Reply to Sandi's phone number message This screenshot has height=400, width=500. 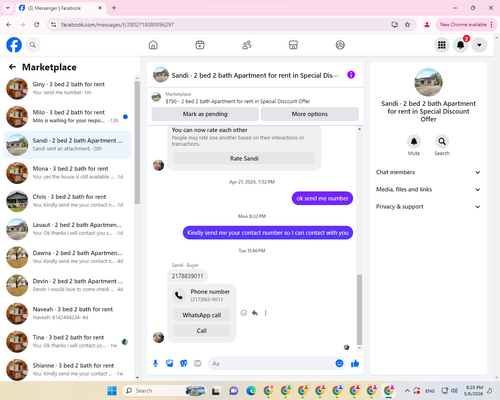pyautogui.click(x=255, y=313)
